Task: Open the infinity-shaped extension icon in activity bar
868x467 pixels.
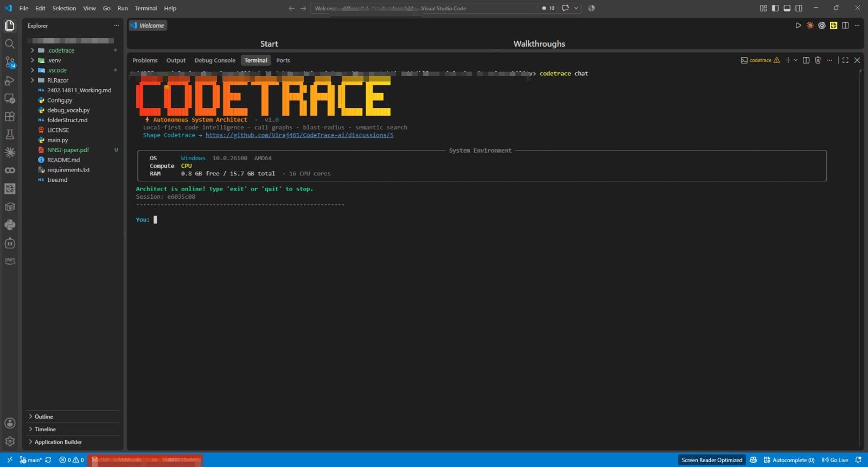Action: pyautogui.click(x=10, y=171)
